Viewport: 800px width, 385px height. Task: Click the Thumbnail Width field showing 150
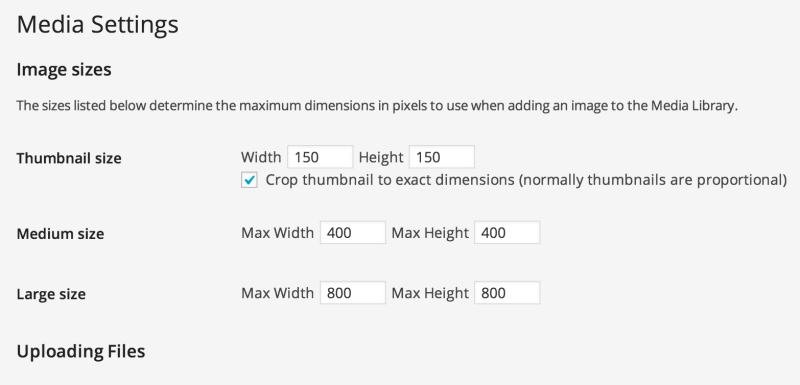click(x=320, y=157)
